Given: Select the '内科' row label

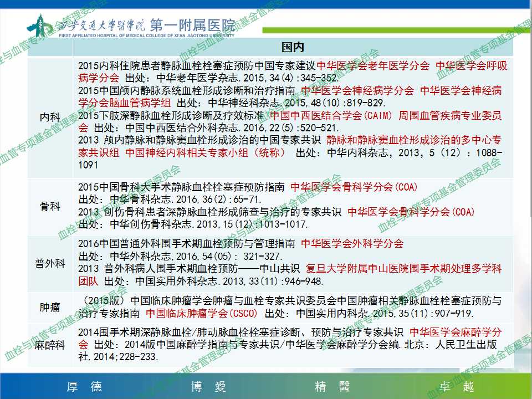Looking at the screenshot, I should click(50, 117).
